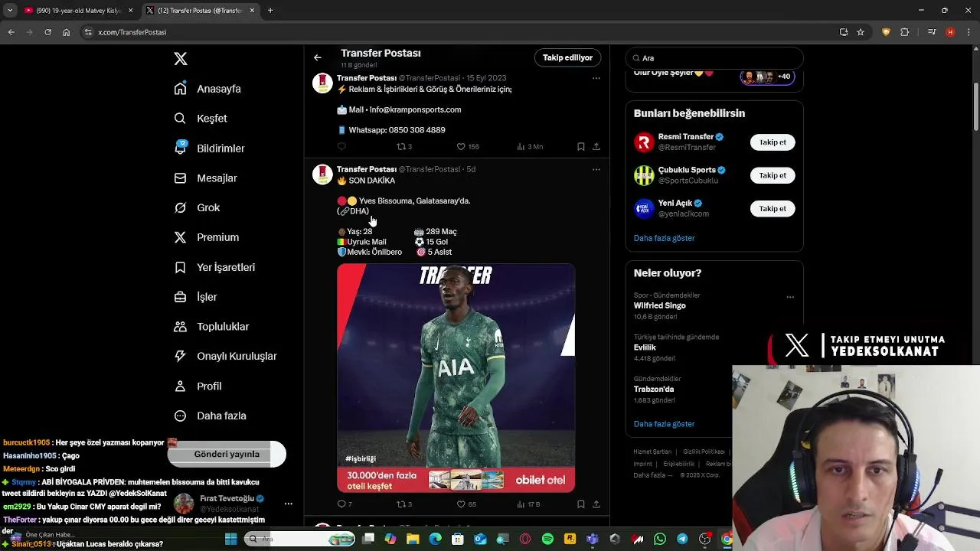Open WhatsApp from the taskbar

click(660, 539)
